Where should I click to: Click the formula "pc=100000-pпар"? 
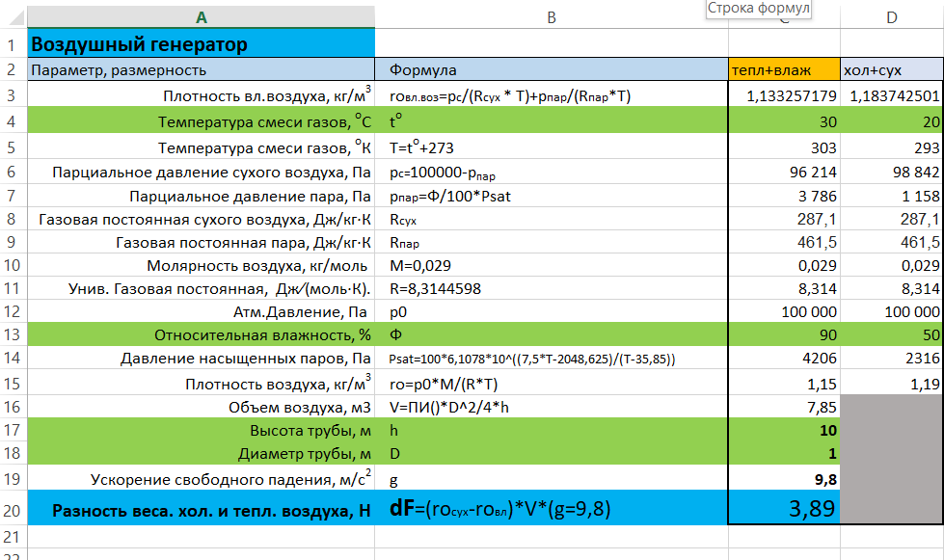[x=552, y=172]
